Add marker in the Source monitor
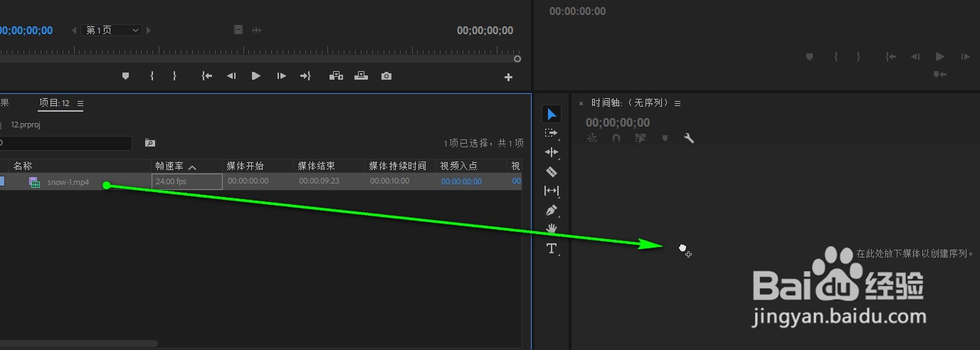 pyautogui.click(x=126, y=76)
